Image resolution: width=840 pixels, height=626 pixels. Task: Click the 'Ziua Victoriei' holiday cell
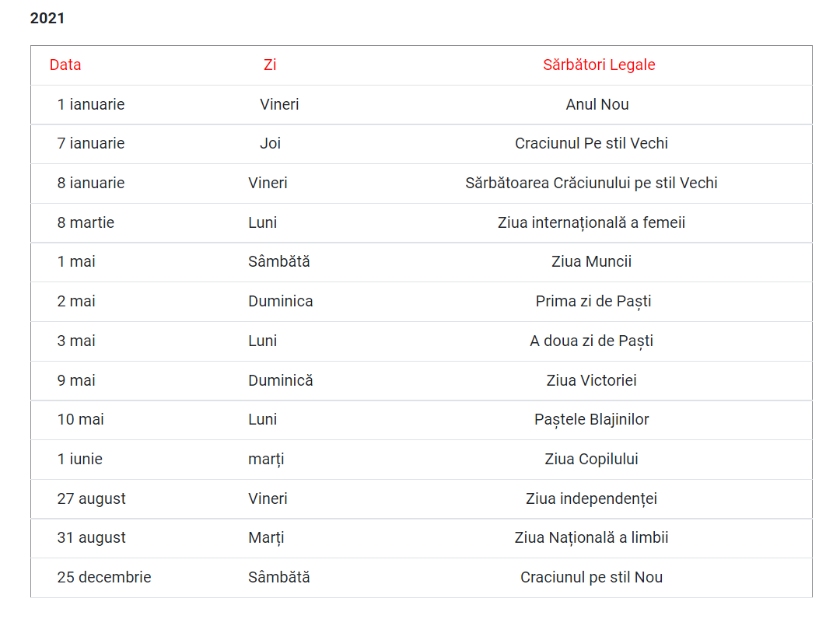(x=591, y=381)
